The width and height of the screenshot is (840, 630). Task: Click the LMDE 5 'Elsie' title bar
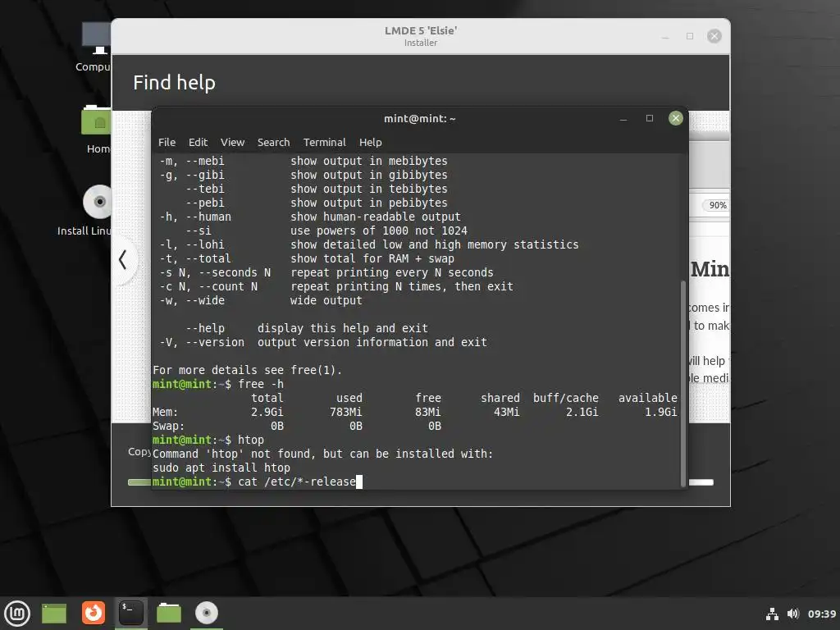coord(421,36)
